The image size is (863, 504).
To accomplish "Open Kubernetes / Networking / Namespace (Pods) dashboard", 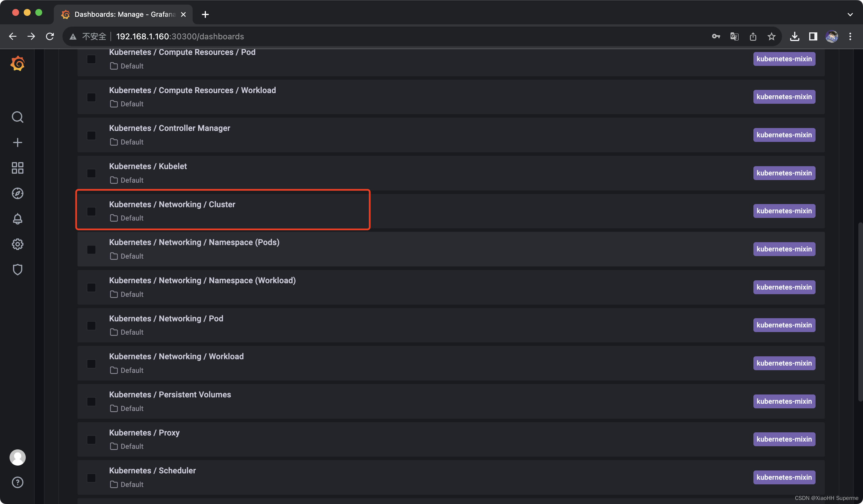I will (194, 242).
